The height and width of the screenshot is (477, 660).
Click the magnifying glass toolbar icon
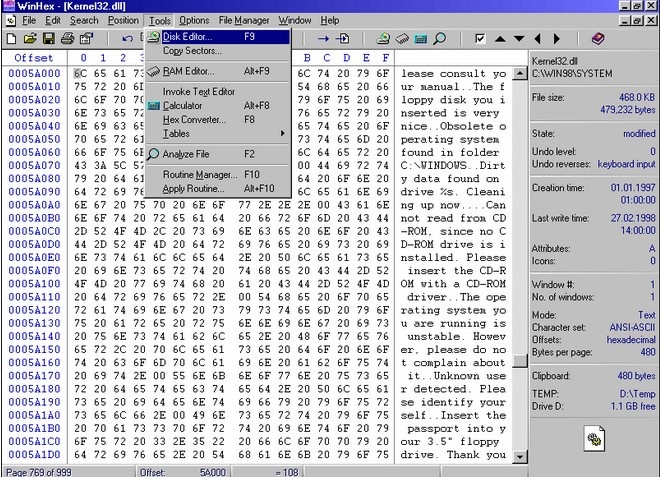[x=439, y=39]
